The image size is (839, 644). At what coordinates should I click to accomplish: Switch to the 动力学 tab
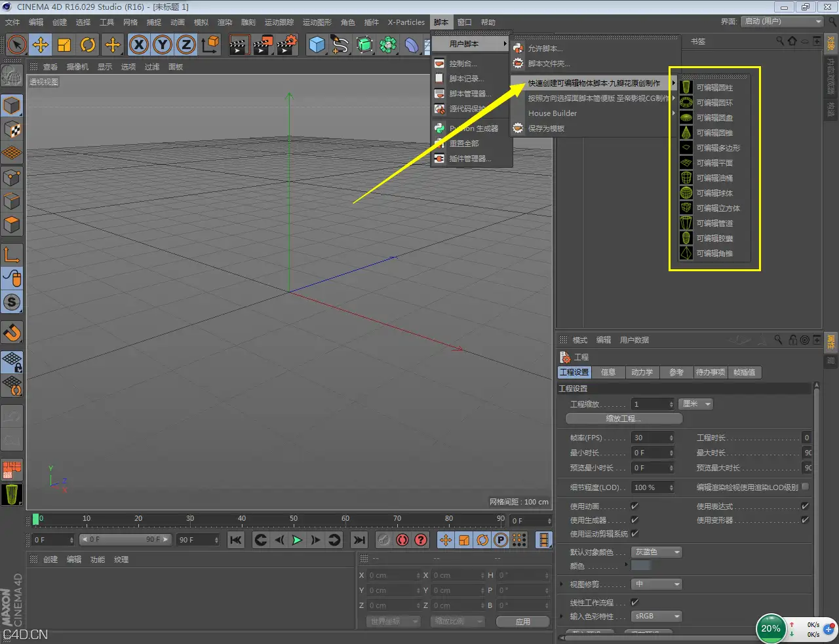click(x=642, y=372)
